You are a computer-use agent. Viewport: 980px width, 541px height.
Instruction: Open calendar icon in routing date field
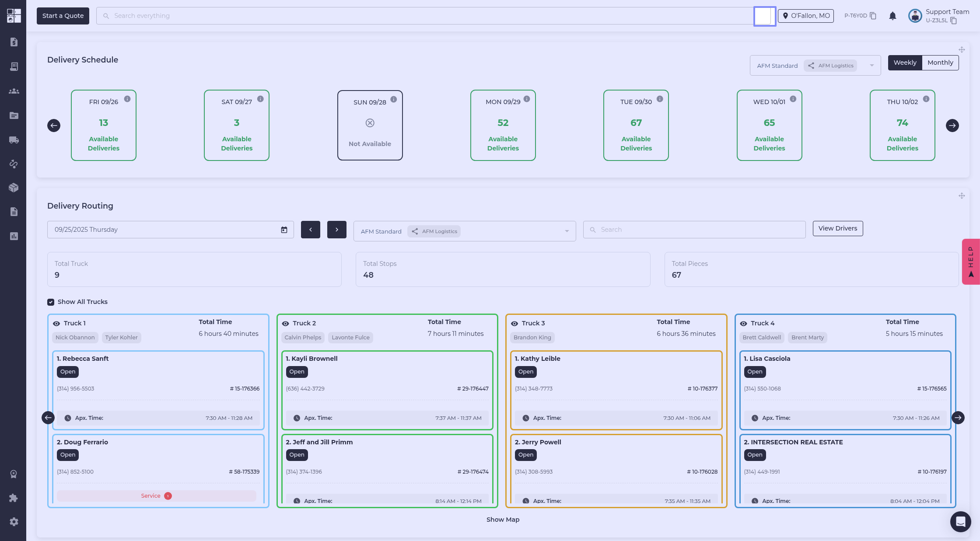tap(284, 230)
